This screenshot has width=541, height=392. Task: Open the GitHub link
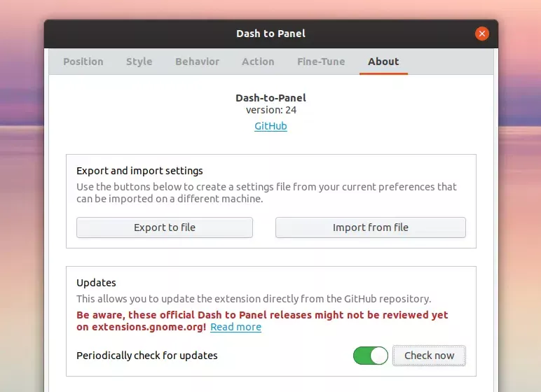pyautogui.click(x=270, y=126)
